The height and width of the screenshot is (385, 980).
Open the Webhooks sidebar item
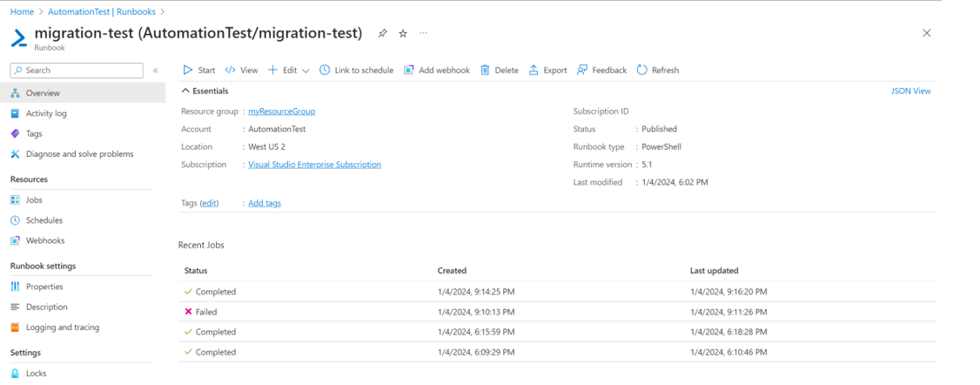tap(45, 240)
